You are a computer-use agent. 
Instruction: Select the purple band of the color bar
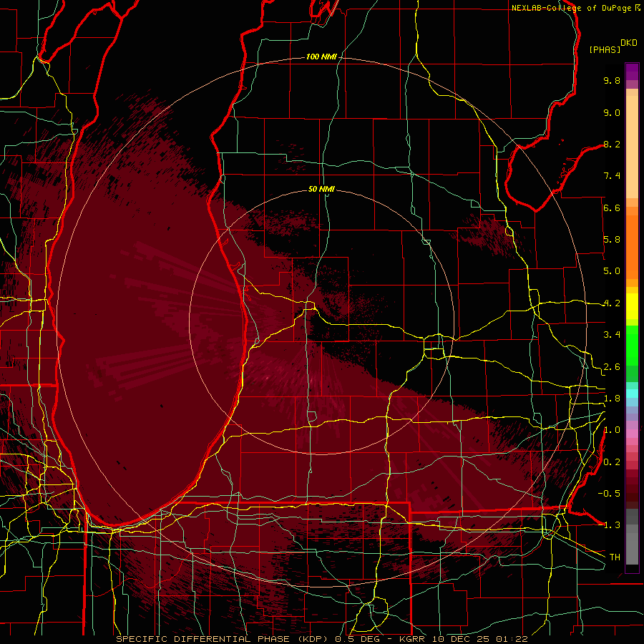(632, 71)
